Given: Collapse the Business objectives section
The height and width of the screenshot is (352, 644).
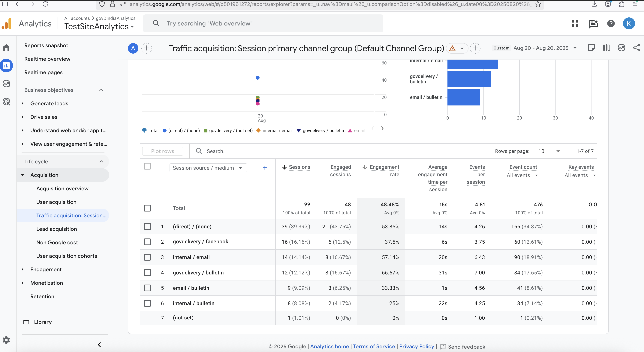Looking at the screenshot, I should (101, 90).
